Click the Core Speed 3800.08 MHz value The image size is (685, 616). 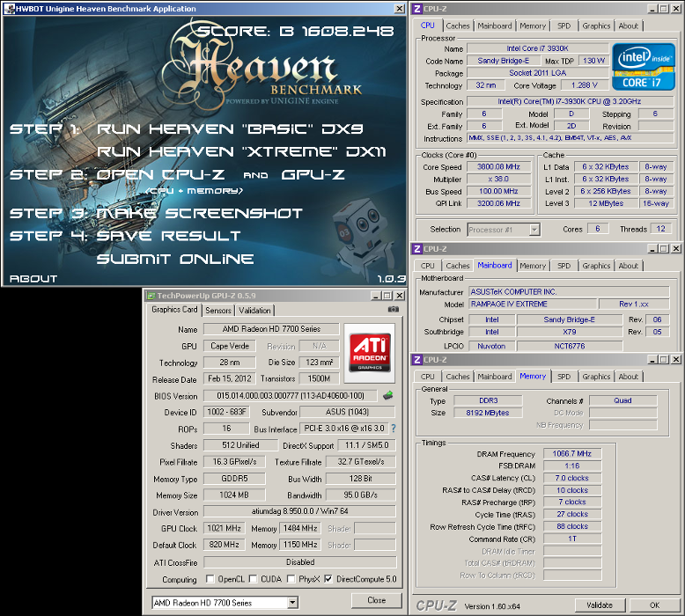pyautogui.click(x=498, y=167)
